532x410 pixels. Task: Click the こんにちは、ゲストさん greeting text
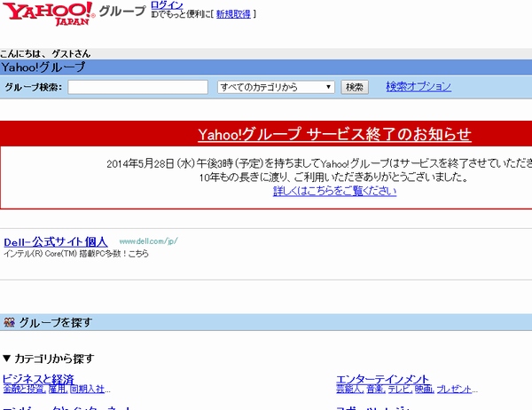(x=45, y=53)
